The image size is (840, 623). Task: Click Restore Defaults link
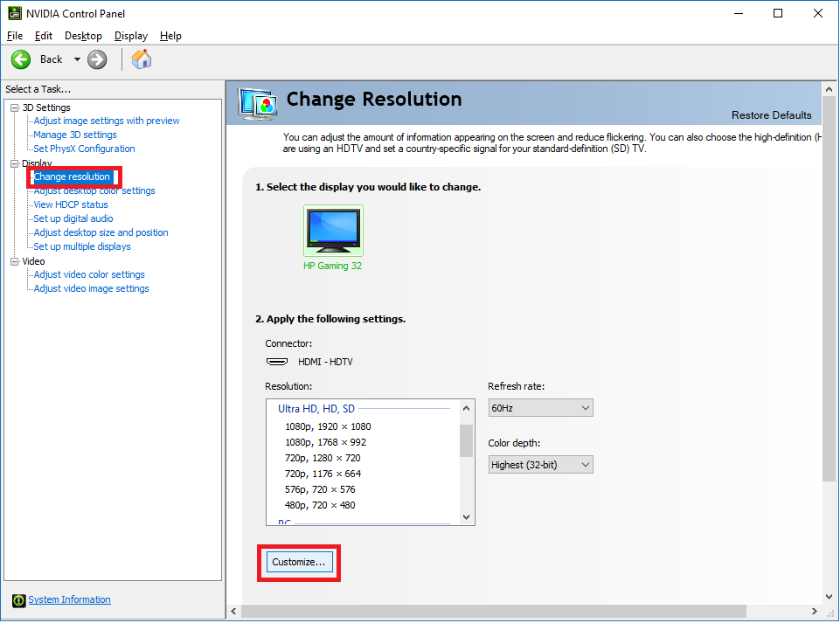click(x=771, y=115)
